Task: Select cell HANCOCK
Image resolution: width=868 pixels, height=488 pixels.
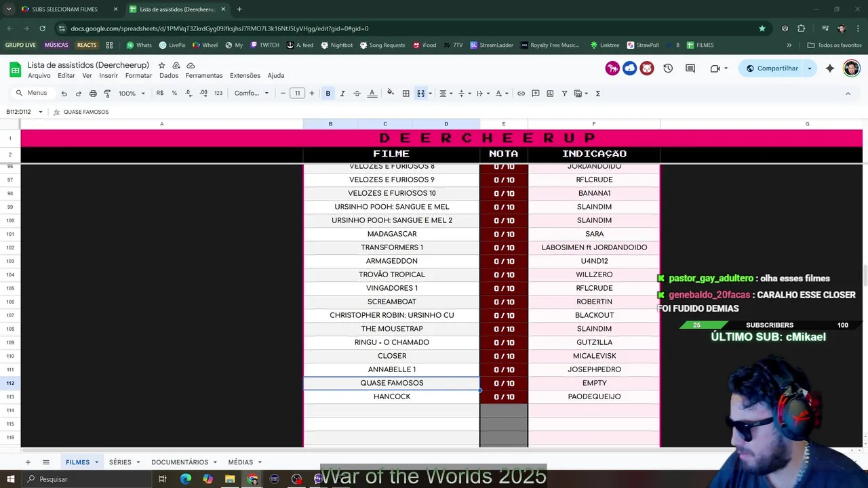Action: click(392, 396)
